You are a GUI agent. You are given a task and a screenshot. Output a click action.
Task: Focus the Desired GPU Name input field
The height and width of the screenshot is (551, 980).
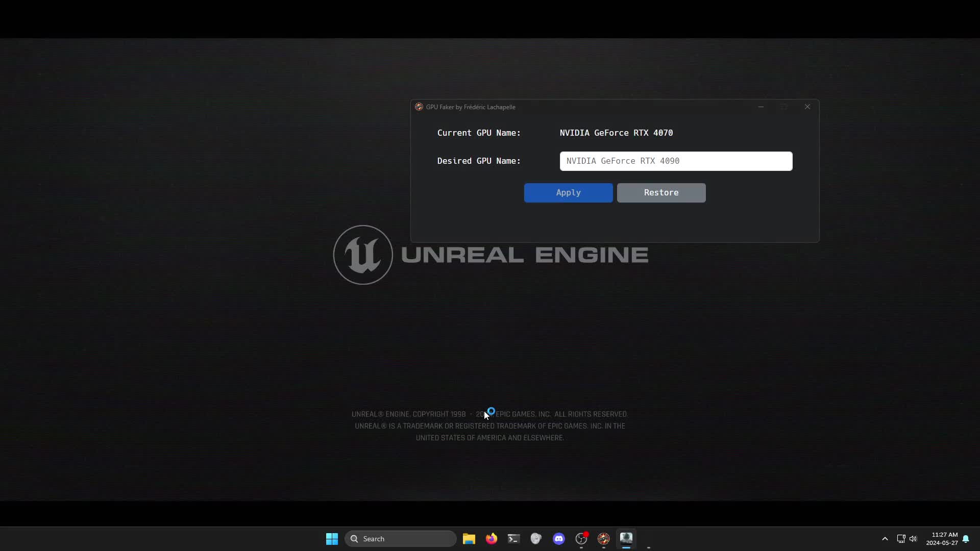tap(676, 161)
